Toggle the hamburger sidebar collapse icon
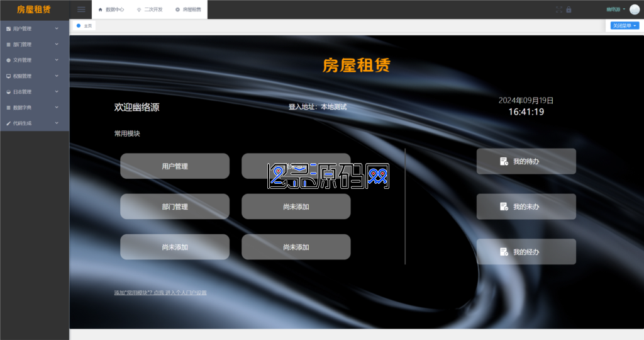 (x=81, y=9)
